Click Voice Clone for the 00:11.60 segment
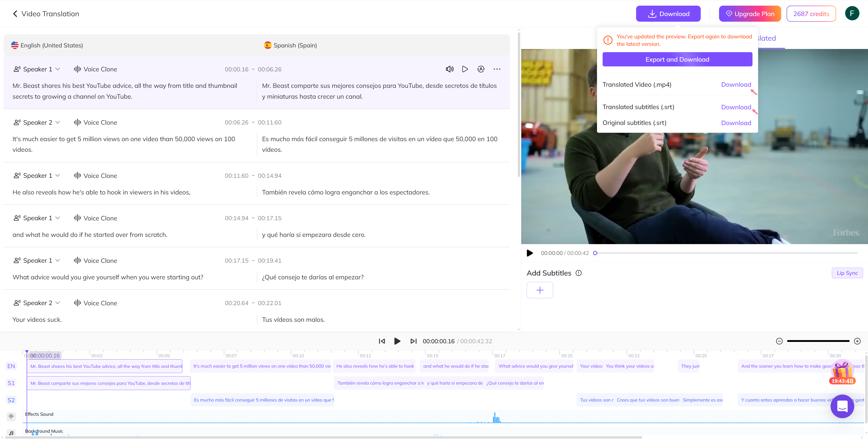Image resolution: width=868 pixels, height=439 pixels. click(x=95, y=176)
